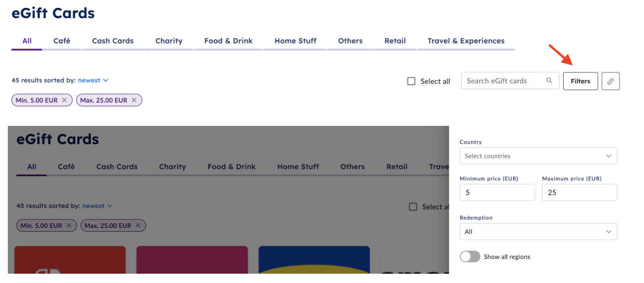Switch to the top Café tab

62,41
